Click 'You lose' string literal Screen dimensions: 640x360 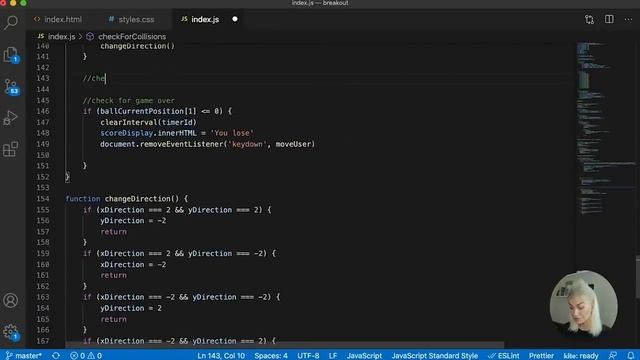pyautogui.click(x=232, y=133)
